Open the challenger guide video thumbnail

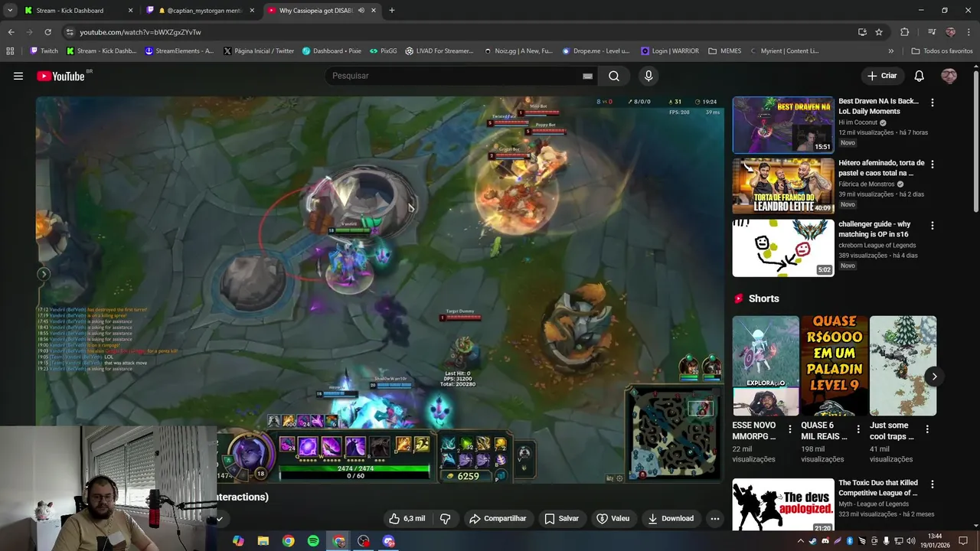pyautogui.click(x=782, y=248)
